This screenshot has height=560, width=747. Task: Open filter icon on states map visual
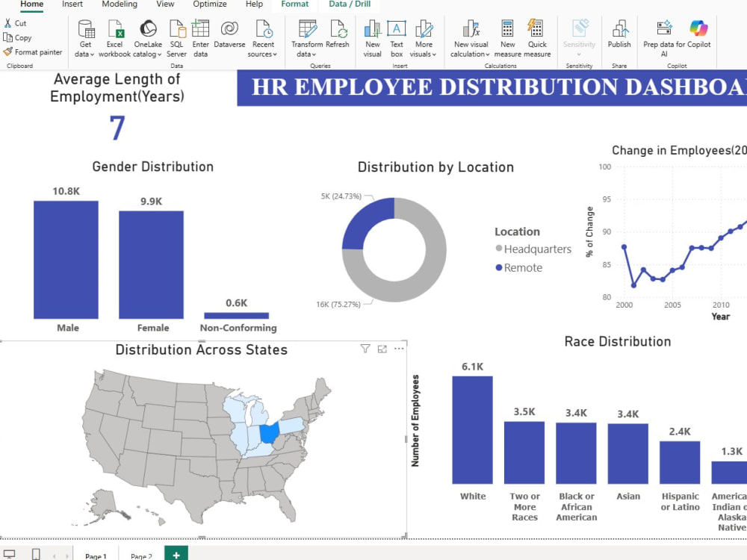click(365, 349)
